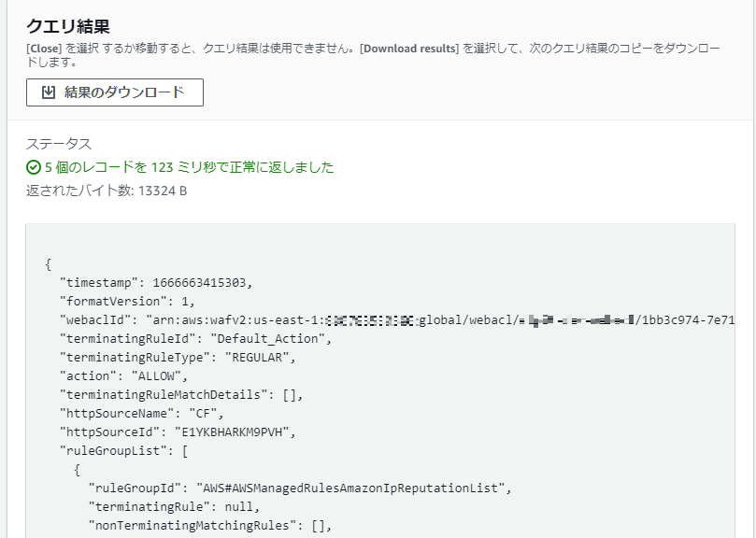Click the "formatVersion" line in the JSON
Screen dimensions: 756x538
(x=128, y=301)
